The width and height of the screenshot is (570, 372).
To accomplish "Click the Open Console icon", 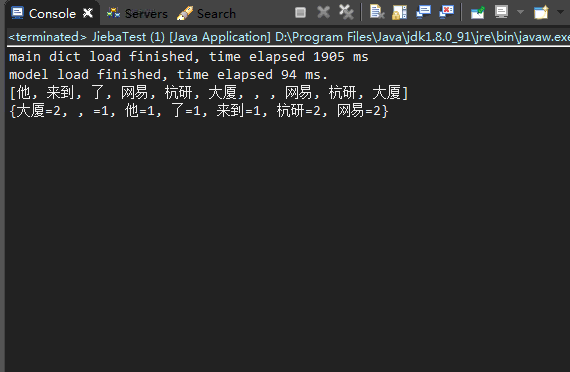I will click(x=541, y=13).
